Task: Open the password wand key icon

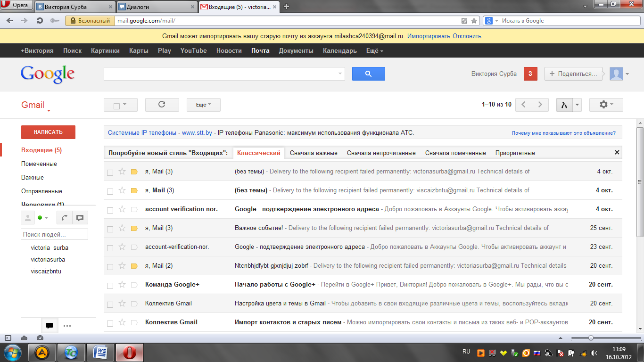Action: tap(54, 21)
